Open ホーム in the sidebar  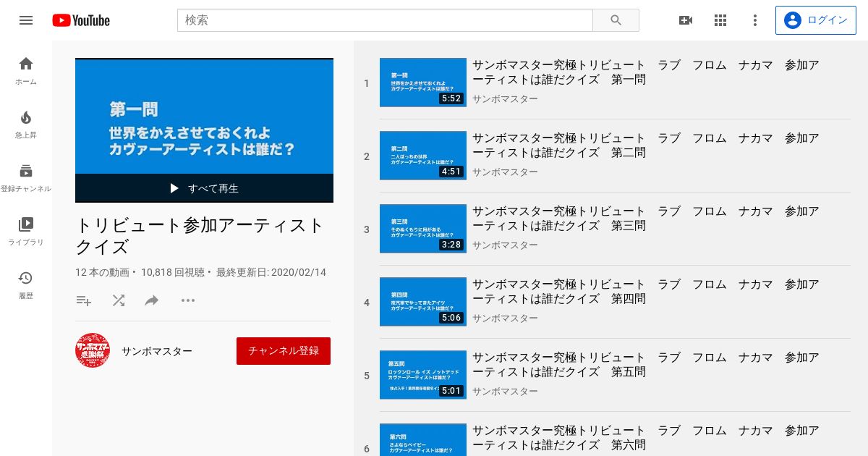tap(26, 70)
